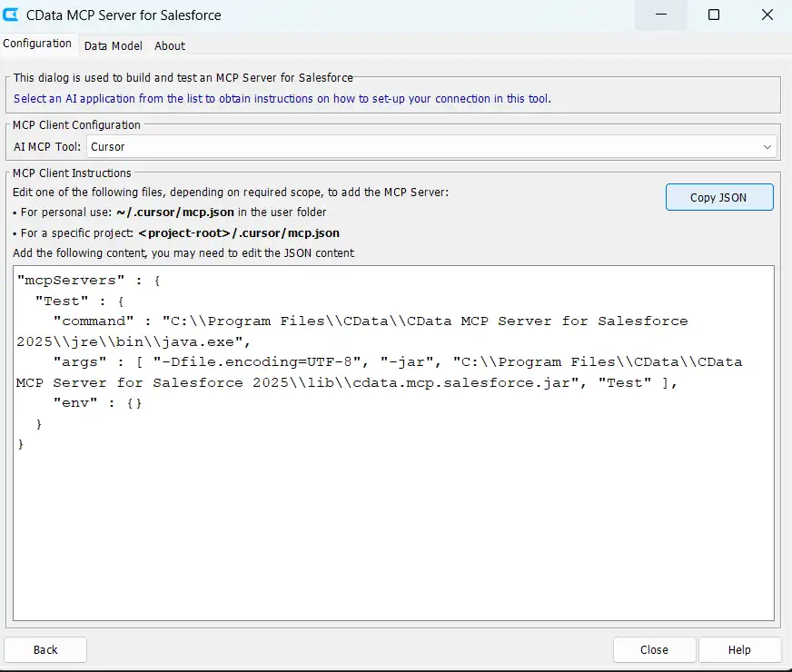Click the Back button
Image resolution: width=792 pixels, height=672 pixels.
[x=45, y=649]
